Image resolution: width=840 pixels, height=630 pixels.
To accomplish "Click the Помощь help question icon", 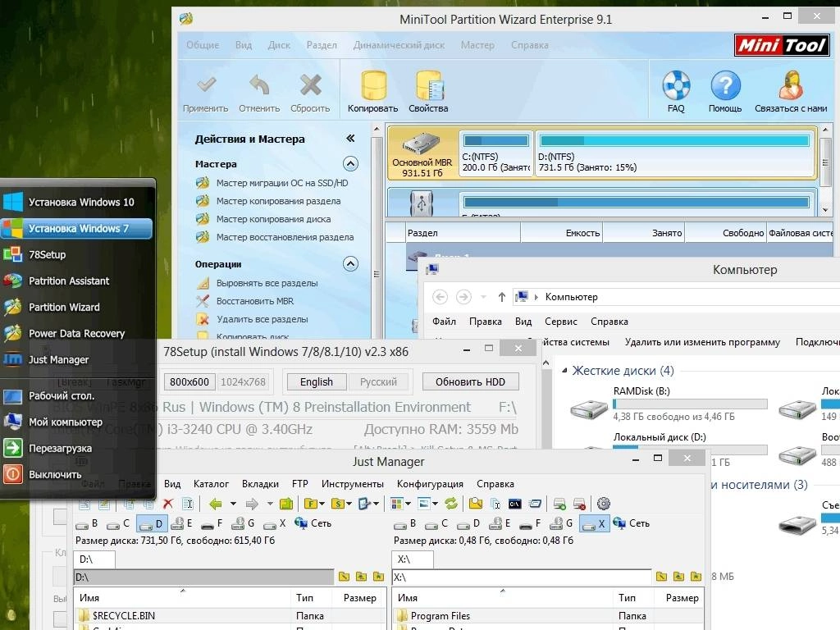I will 725,84.
